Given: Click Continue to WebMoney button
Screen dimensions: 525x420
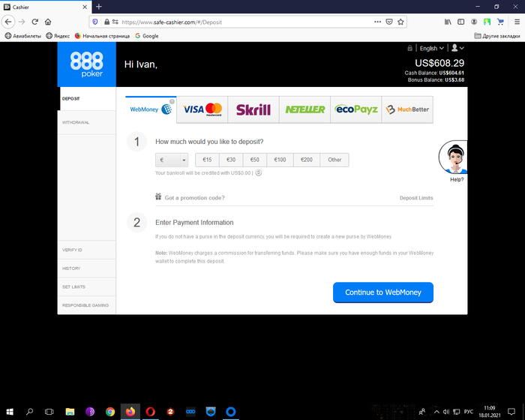Looking at the screenshot, I should [x=383, y=292].
